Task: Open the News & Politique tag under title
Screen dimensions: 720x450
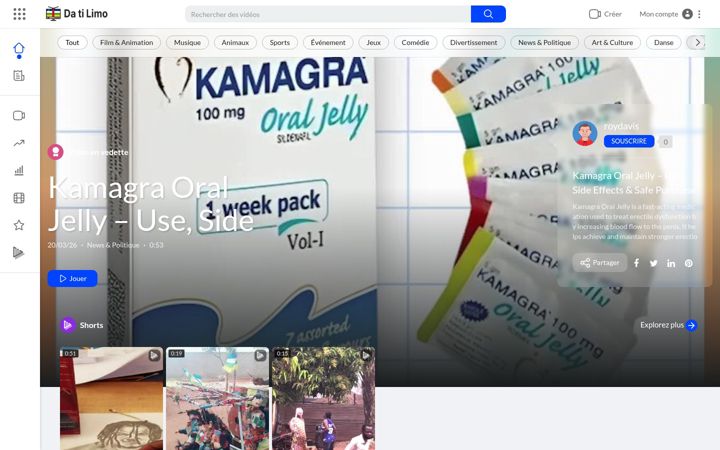Action: [113, 245]
